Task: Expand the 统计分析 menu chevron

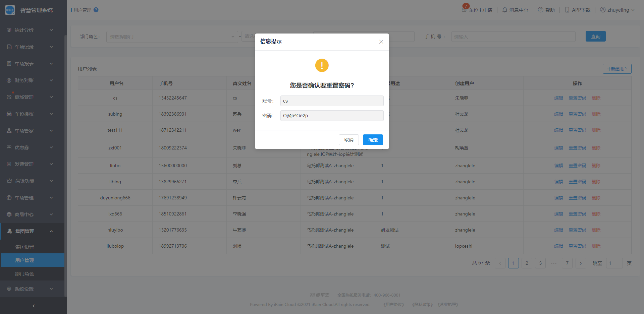Action: click(51, 30)
